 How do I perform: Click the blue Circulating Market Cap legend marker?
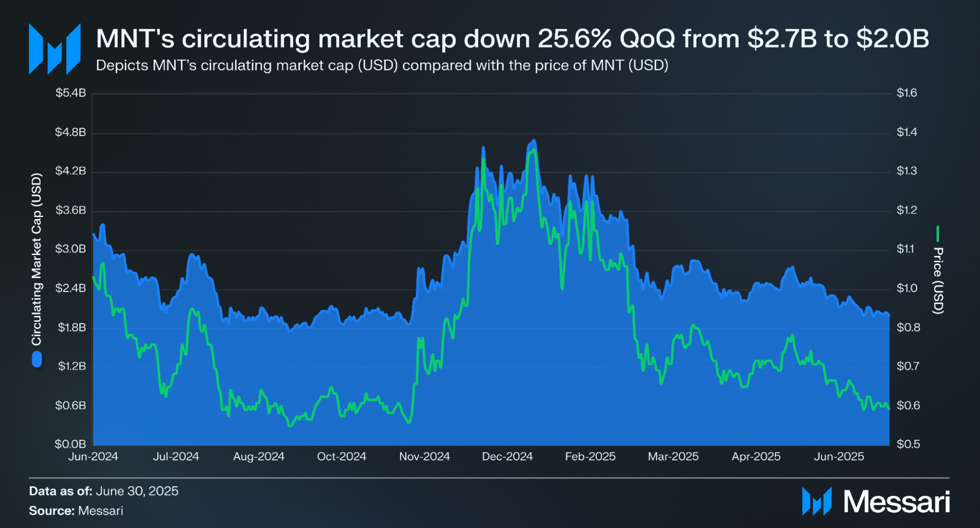(37, 359)
